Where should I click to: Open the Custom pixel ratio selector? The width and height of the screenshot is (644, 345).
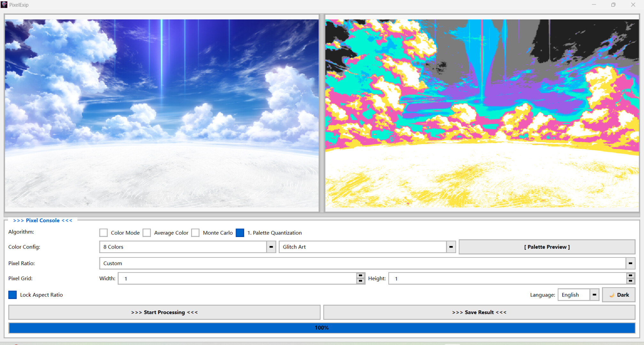click(361, 263)
